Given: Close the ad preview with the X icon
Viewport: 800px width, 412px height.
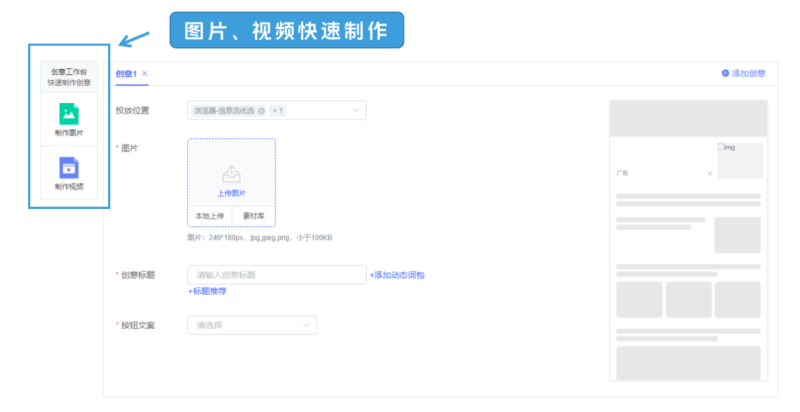Looking at the screenshot, I should [710, 173].
